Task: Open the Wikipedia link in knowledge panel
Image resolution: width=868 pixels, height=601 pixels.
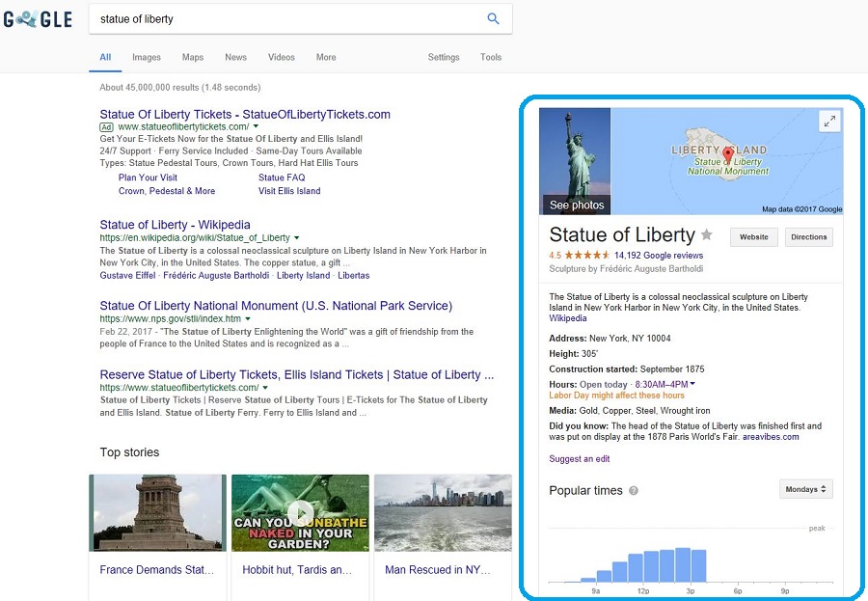Action: click(568, 318)
